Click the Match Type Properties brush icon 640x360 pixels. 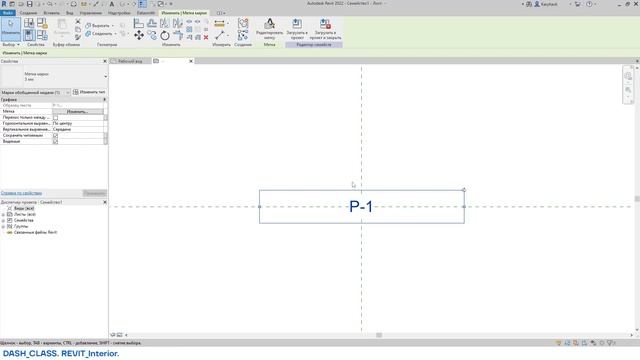[x=78, y=37]
